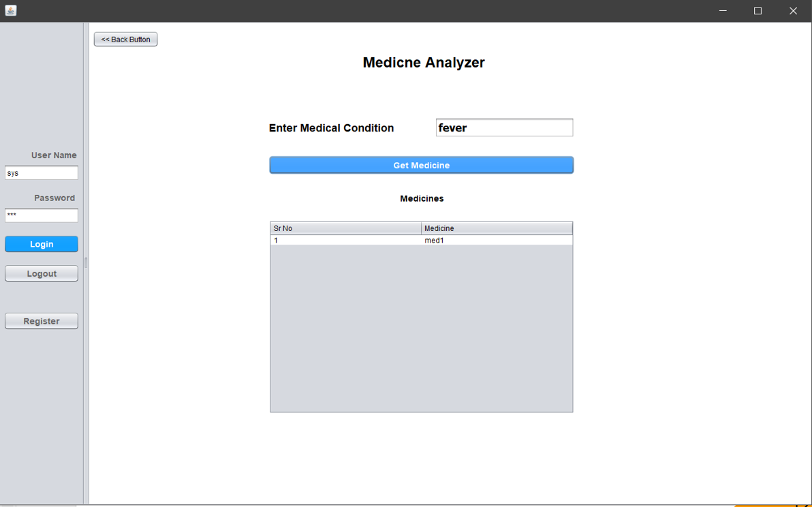812x507 pixels.
Task: Click the masked Password field
Action: pos(41,215)
